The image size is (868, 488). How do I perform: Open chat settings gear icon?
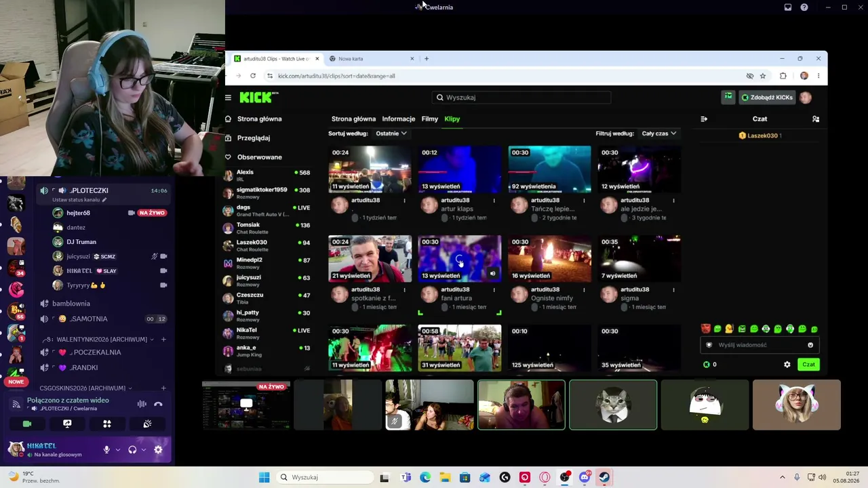pos(787,365)
